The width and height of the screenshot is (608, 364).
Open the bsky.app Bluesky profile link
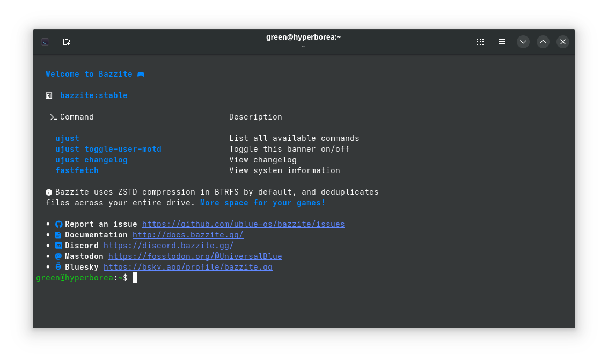(188, 267)
